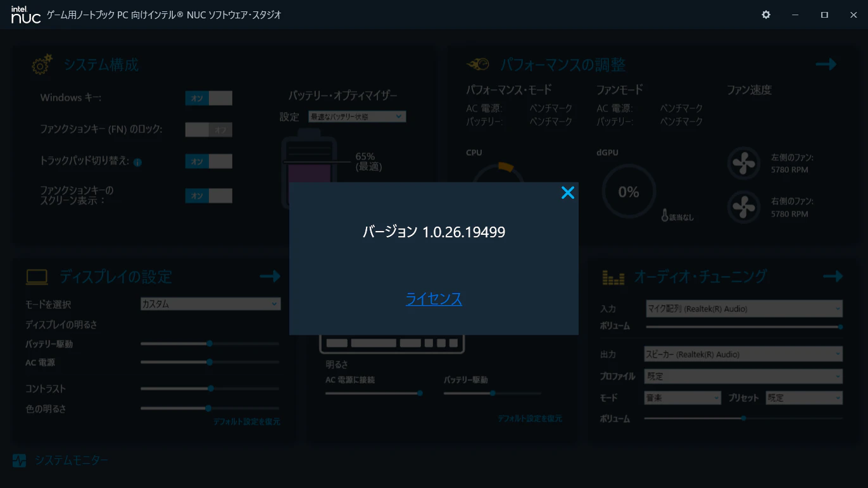Adjust audio input ボリューム slider
868x488 pixels.
745,327
